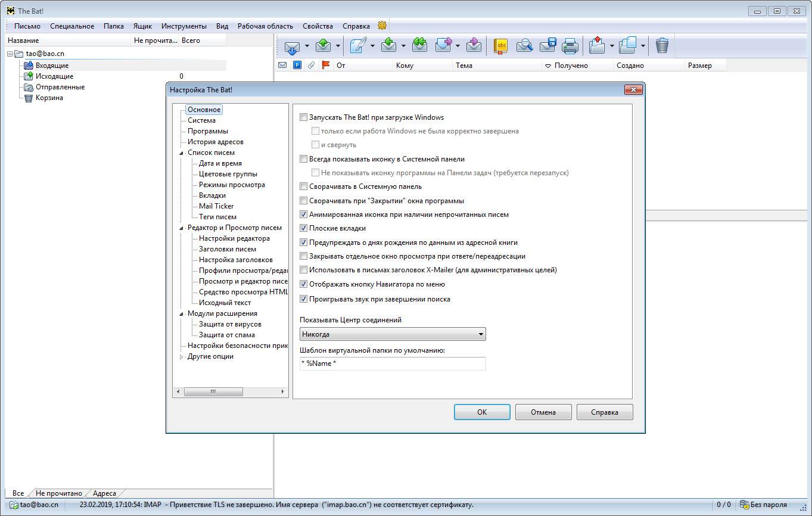Open the Специальное menu
Screen dimensions: 812x516
coord(72,26)
